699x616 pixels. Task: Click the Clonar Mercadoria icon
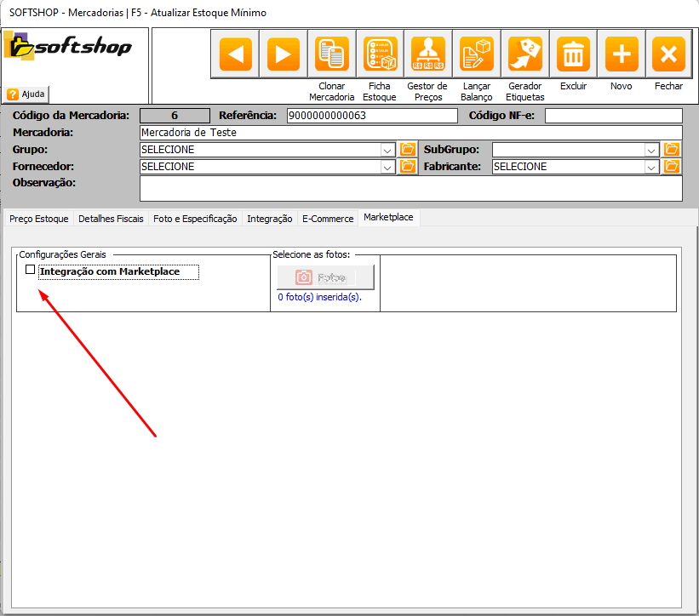point(331,54)
